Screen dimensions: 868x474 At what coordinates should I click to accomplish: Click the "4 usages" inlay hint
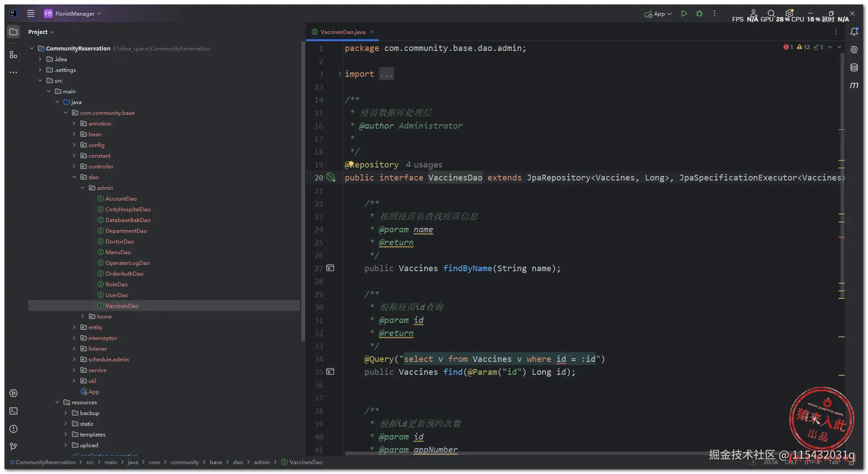coord(424,164)
